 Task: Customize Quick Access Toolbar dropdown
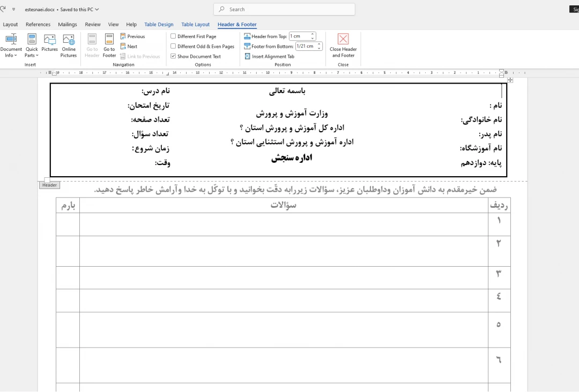tap(13, 9)
